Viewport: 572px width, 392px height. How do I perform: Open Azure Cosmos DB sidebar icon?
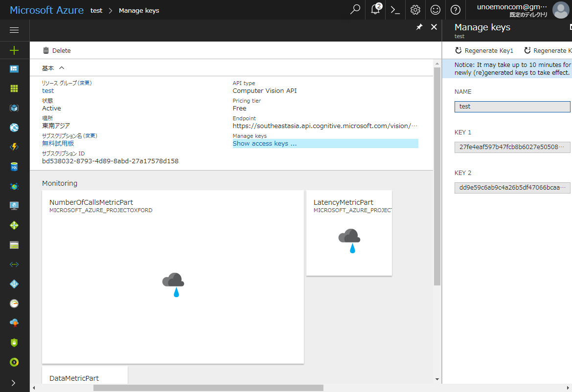pyautogui.click(x=14, y=186)
